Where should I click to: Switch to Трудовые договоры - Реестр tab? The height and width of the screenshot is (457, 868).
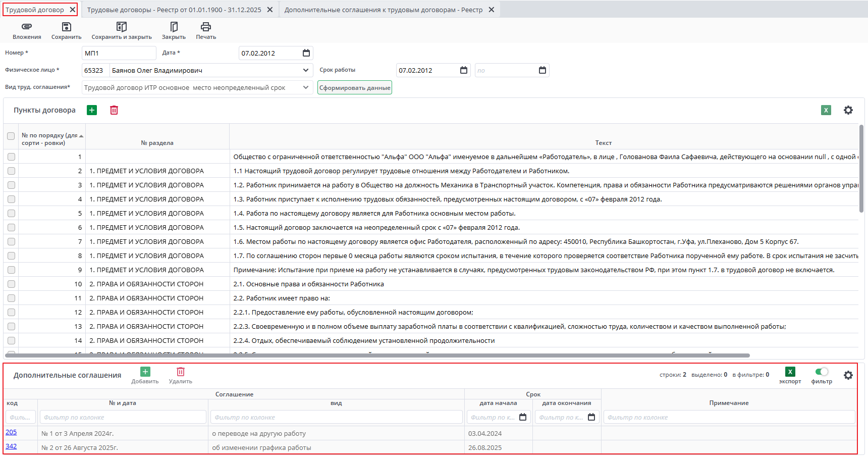pos(174,10)
